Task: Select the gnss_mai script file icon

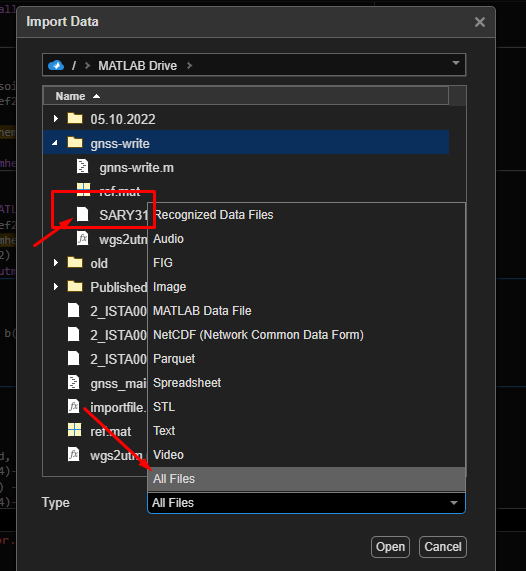Action: 74,382
